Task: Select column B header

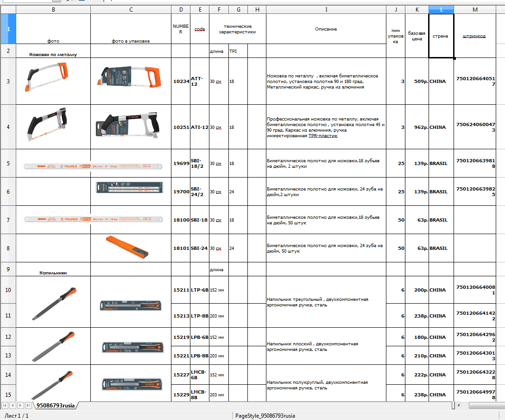Action: click(53, 9)
